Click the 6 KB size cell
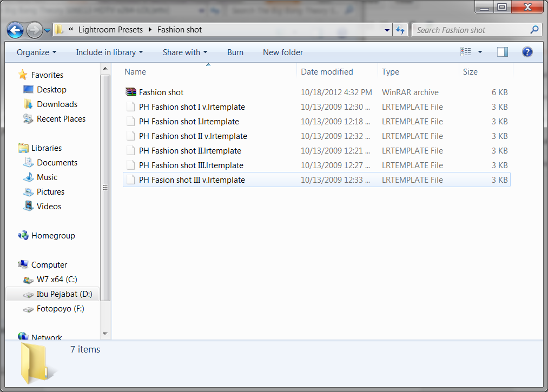The width and height of the screenshot is (548, 392). [499, 92]
